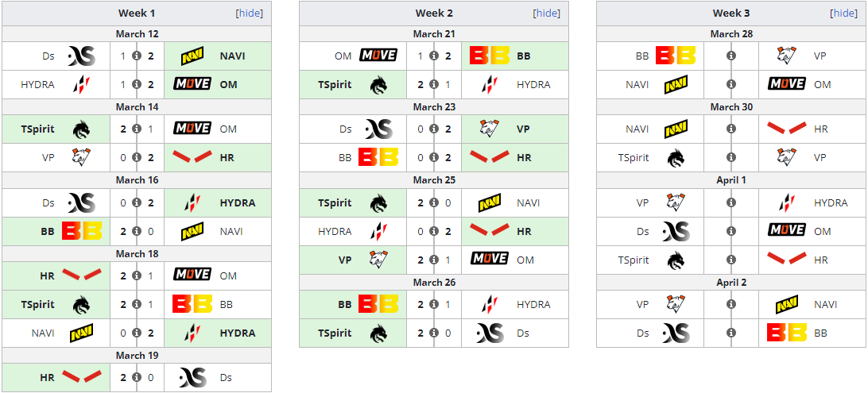Viewport: 868px width, 393px height.
Task: Click the BB logo in March 16 match
Action: (82, 231)
